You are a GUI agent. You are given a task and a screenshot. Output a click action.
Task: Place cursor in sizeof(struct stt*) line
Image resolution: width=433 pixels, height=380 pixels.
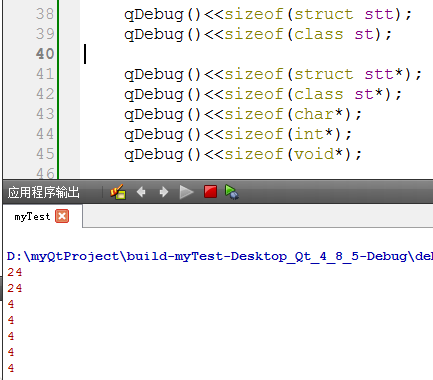(x=273, y=75)
